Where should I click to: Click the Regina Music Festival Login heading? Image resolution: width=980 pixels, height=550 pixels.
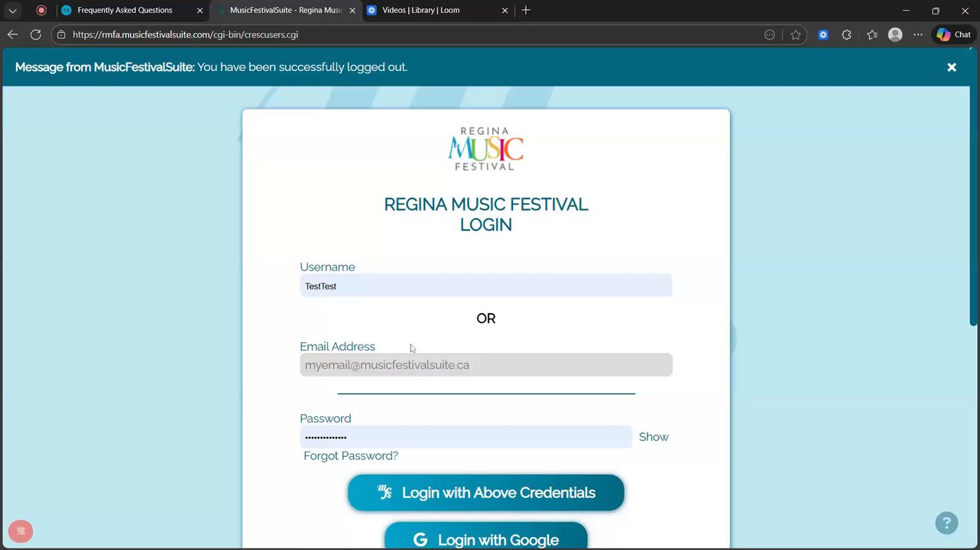click(x=486, y=215)
